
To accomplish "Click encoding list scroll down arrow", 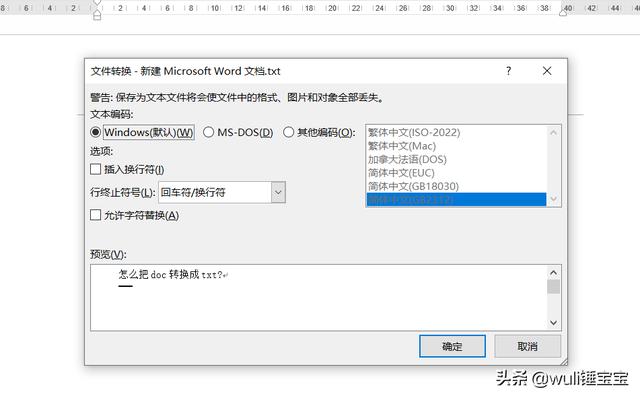I will [553, 199].
